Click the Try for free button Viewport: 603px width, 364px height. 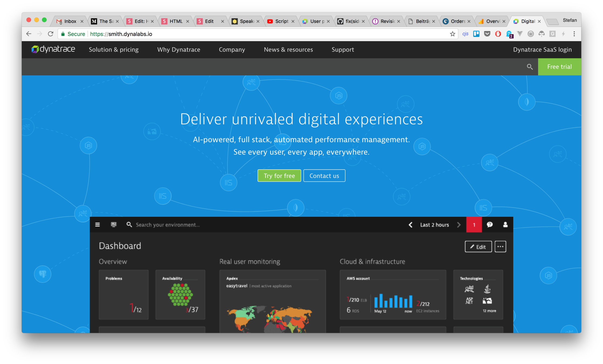(x=279, y=176)
